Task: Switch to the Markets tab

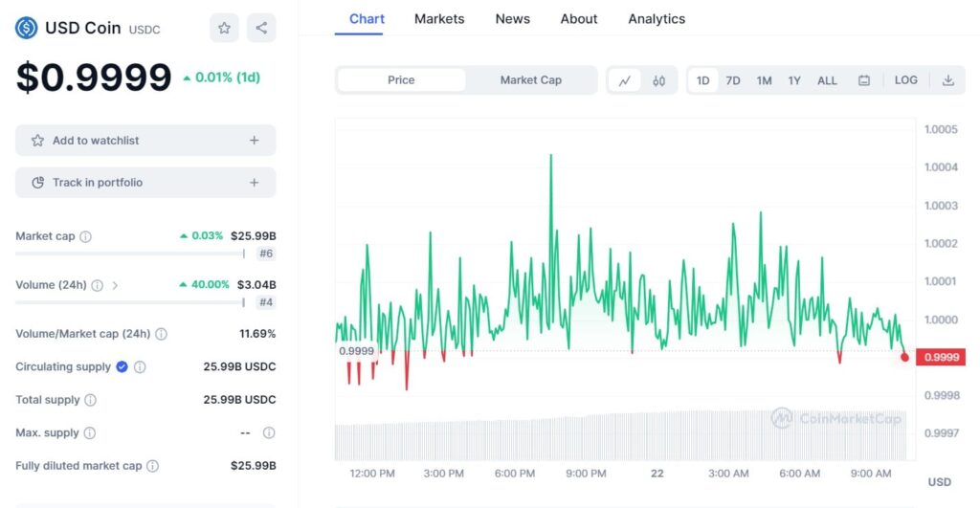Action: [439, 19]
